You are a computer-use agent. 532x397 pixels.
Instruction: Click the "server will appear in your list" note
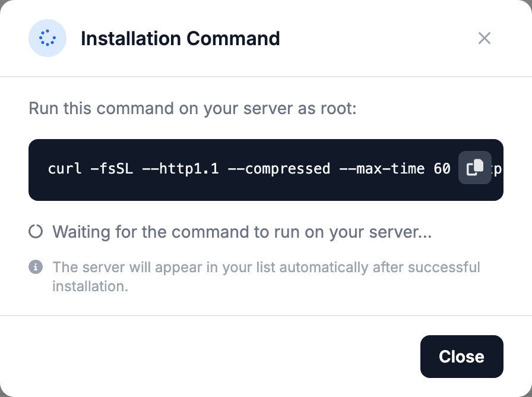click(x=266, y=276)
